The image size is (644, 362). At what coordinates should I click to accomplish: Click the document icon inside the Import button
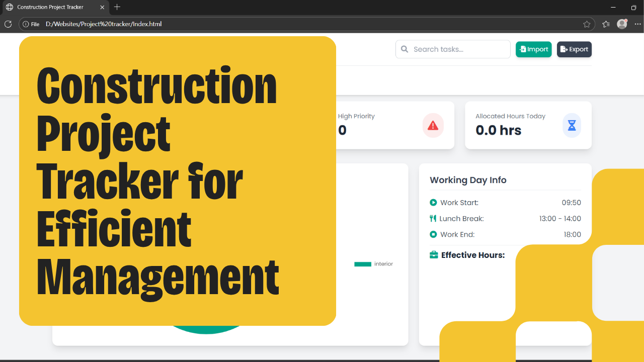[x=523, y=49]
